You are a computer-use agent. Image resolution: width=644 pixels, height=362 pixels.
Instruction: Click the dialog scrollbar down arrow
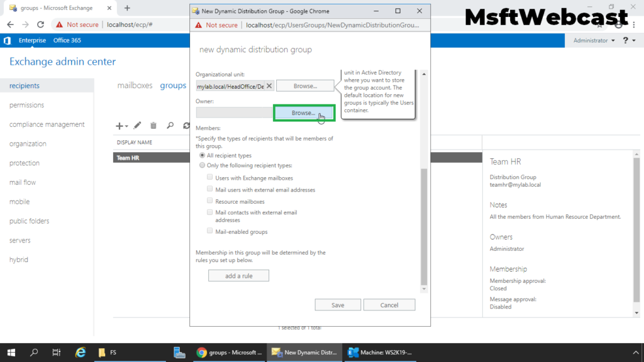coord(424,289)
